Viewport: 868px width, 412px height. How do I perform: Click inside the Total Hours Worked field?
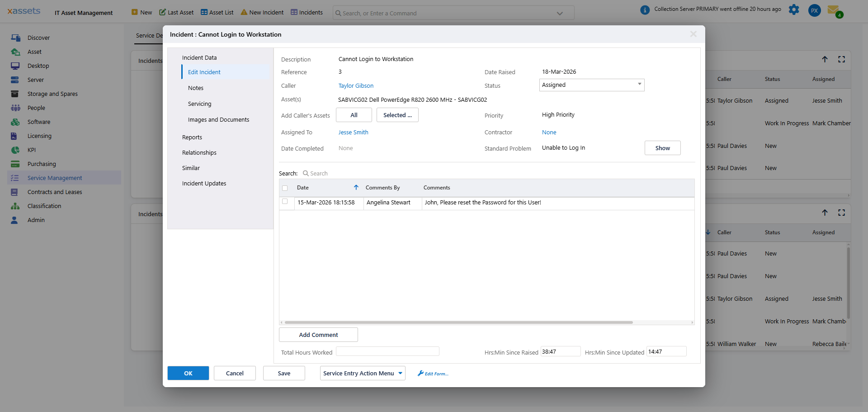[x=387, y=351]
